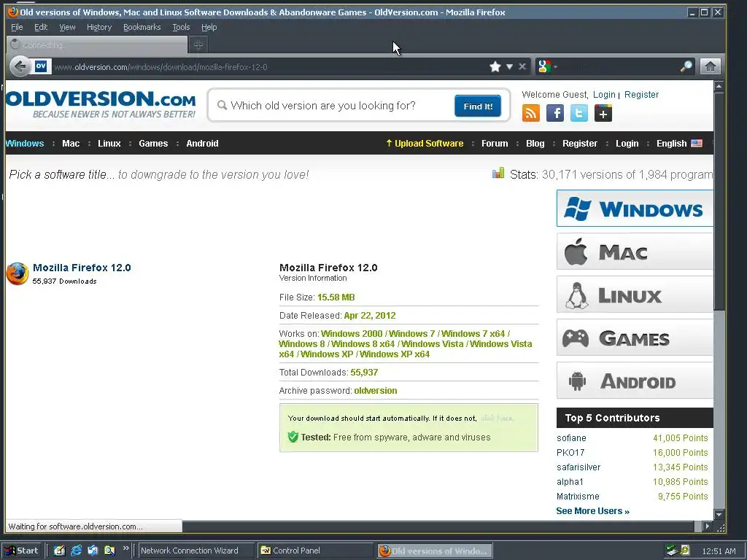The height and width of the screenshot is (560, 747).
Task: Open contributor Matrixisme's profile
Action: point(578,496)
